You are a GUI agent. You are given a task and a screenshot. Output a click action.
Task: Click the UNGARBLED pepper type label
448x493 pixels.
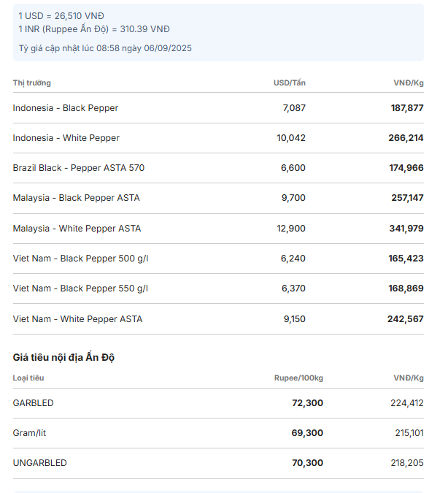[x=40, y=463]
